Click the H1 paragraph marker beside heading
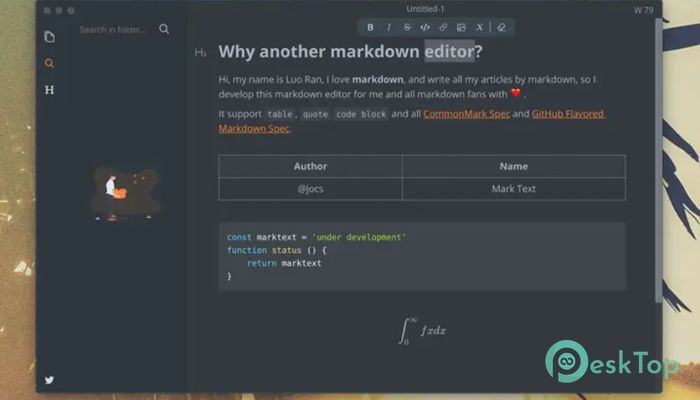 click(200, 53)
